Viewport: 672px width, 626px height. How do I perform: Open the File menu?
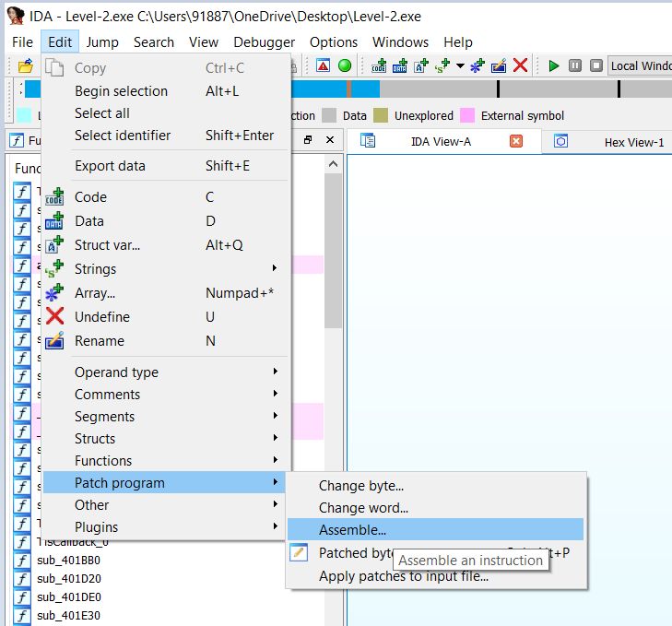click(x=22, y=42)
